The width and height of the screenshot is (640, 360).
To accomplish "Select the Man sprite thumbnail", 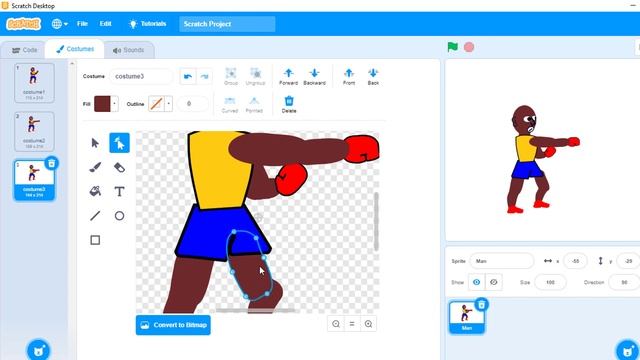I will [x=467, y=317].
